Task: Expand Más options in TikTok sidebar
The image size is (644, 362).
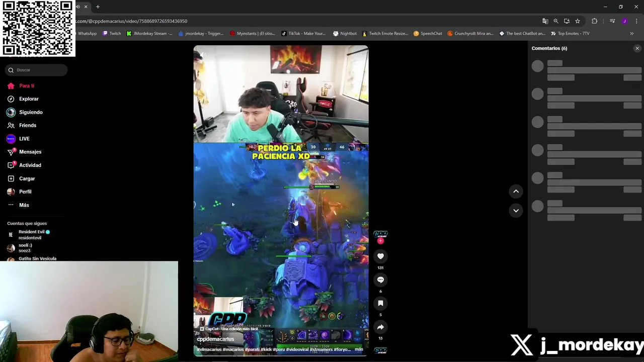Action: (x=19, y=205)
